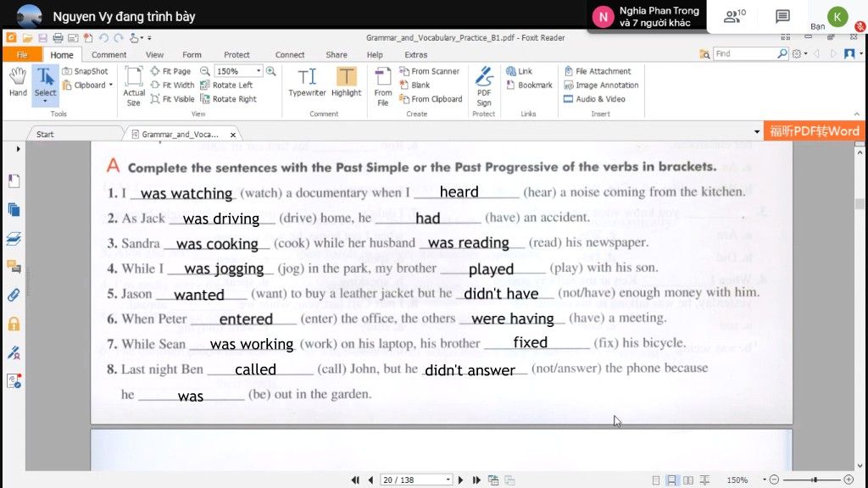This screenshot has width=868, height=488.
Task: Apply Fit Page view
Action: tap(170, 71)
